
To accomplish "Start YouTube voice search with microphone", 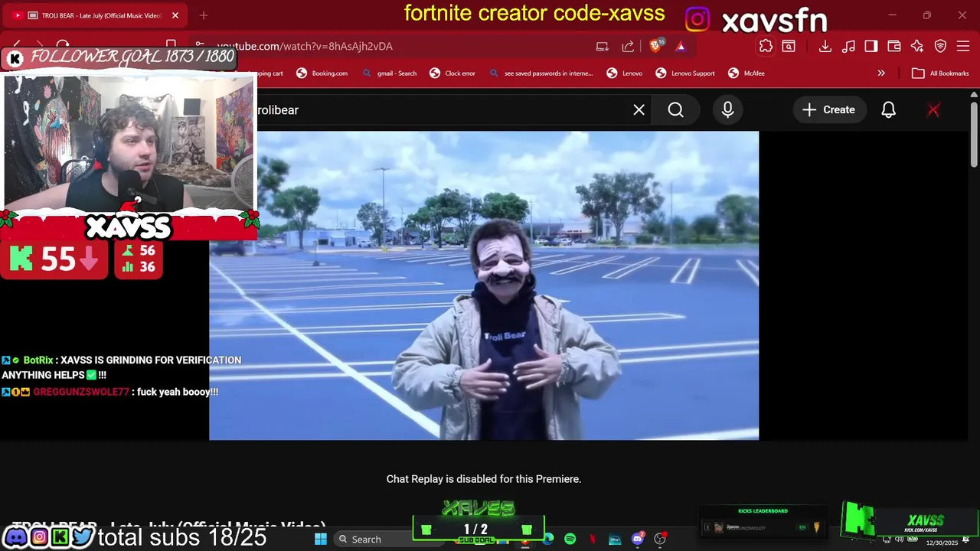I will coord(727,109).
